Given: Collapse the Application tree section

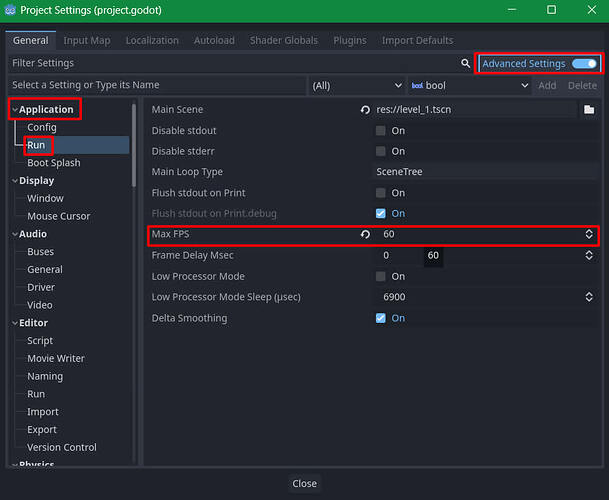Looking at the screenshot, I should tap(16, 109).
